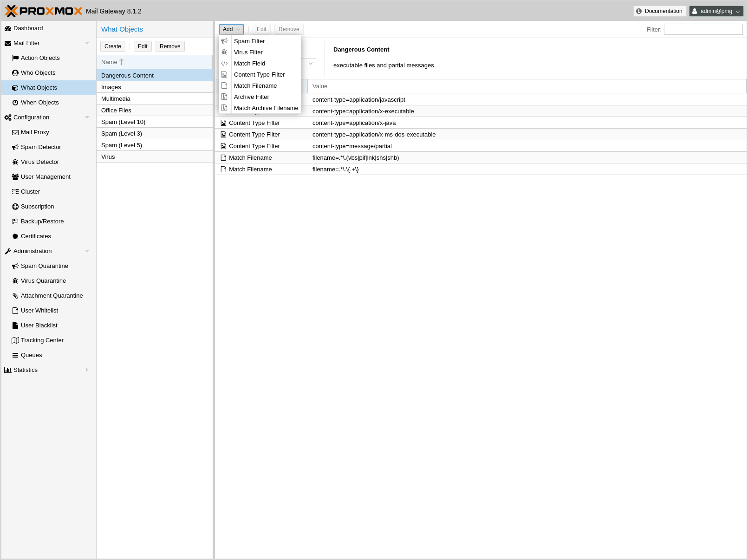The width and height of the screenshot is (748, 560).
Task: Open the admin@pmg user dropdown
Action: 716,11
